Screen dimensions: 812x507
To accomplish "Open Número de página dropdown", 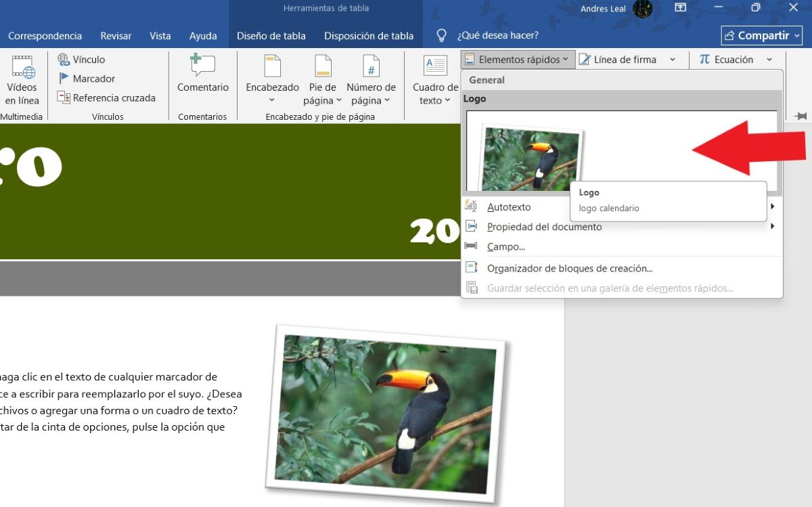I will [x=371, y=80].
